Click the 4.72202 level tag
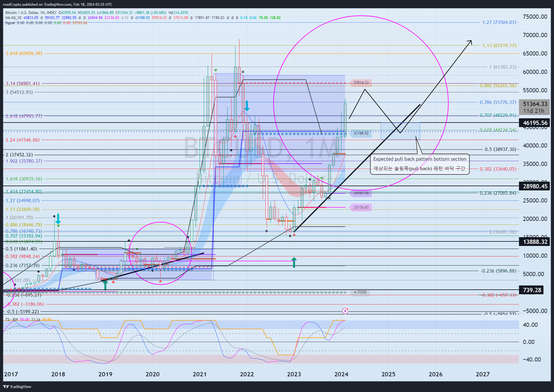Screen dimensions: 554x392 tap(360, 292)
